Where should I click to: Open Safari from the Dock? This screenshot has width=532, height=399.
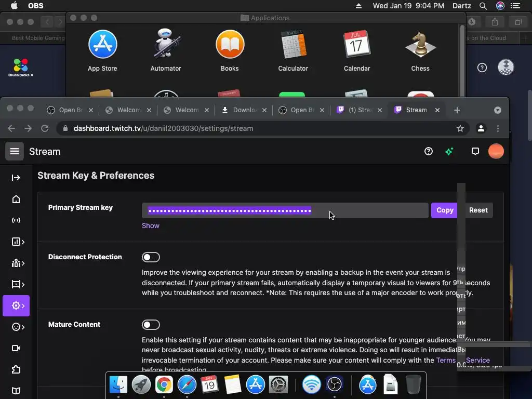pyautogui.click(x=187, y=385)
